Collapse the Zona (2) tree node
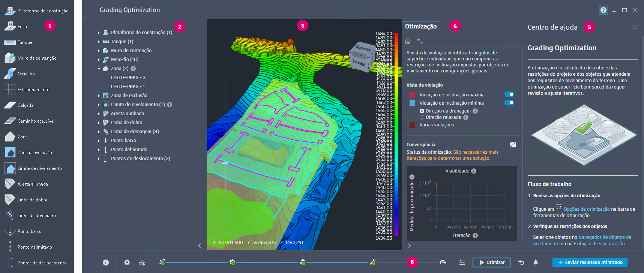The width and height of the screenshot is (644, 273). point(99,69)
